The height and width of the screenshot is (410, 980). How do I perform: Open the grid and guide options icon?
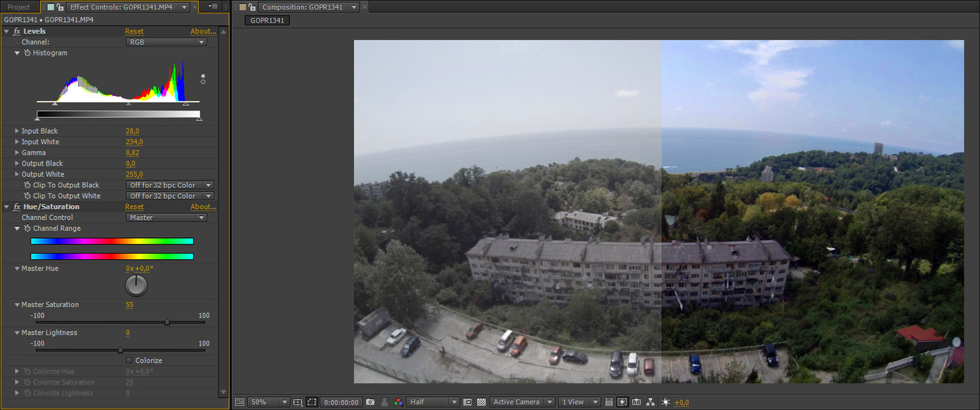tap(298, 402)
